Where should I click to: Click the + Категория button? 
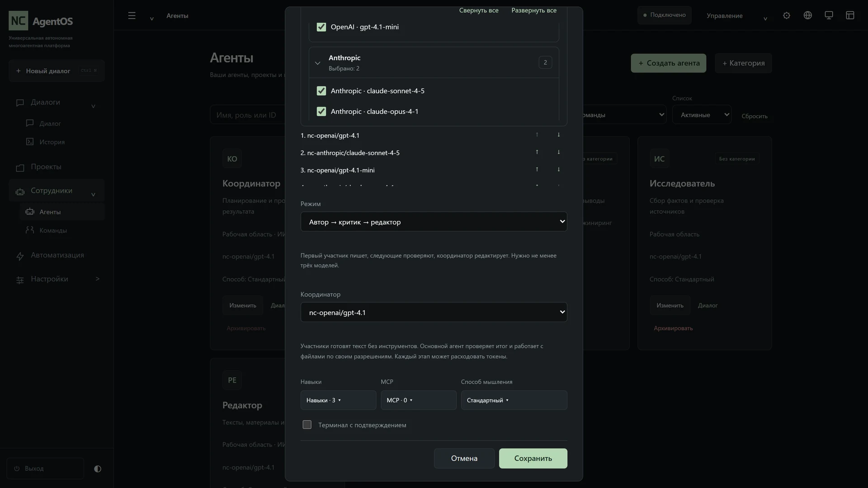tap(743, 63)
